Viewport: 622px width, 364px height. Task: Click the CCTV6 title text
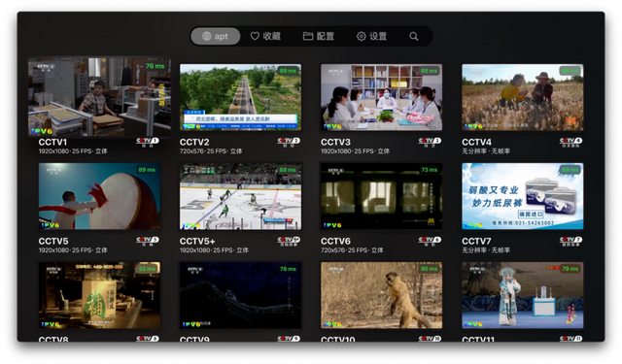tap(335, 242)
